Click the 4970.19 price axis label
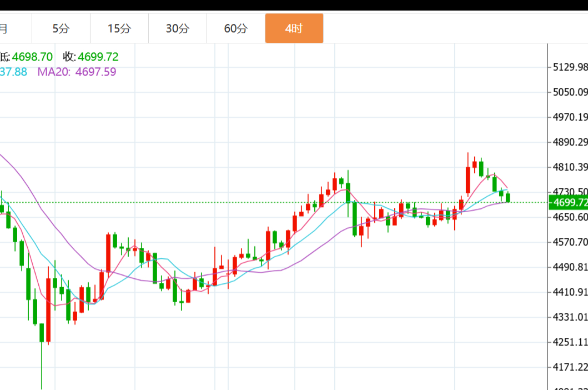The width and height of the screenshot is (588, 390). point(570,117)
